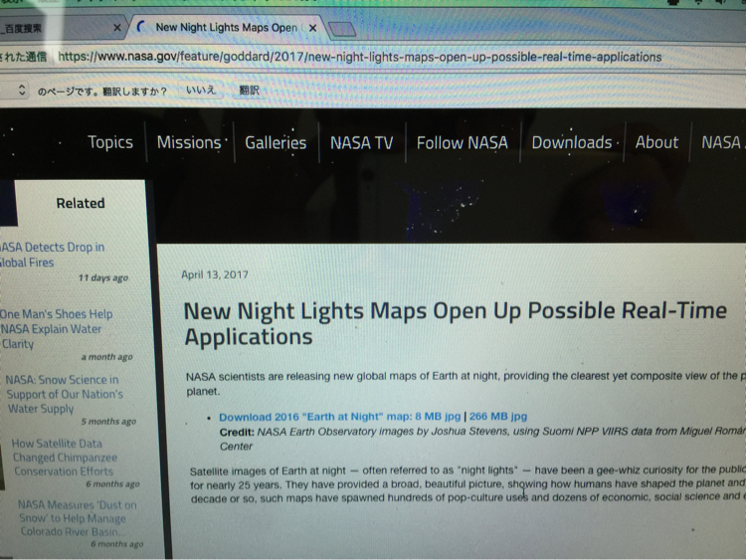
Task: Click the a month ago timestamp
Action: tap(106, 357)
